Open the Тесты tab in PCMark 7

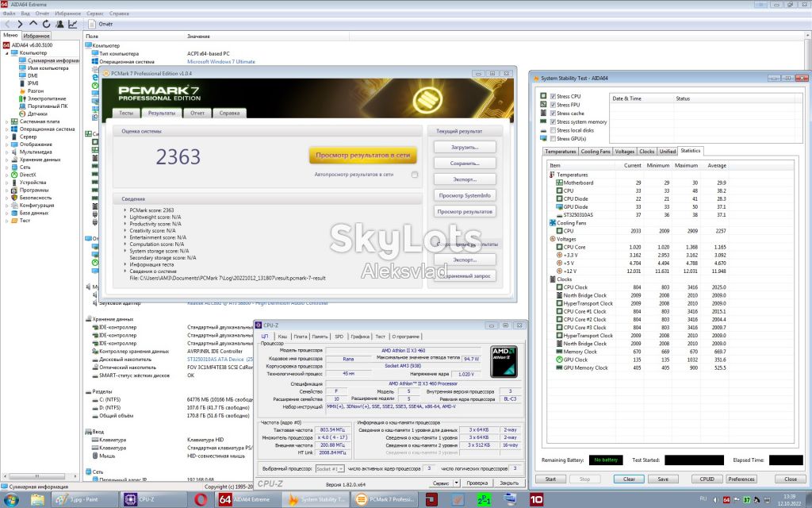pyautogui.click(x=126, y=113)
